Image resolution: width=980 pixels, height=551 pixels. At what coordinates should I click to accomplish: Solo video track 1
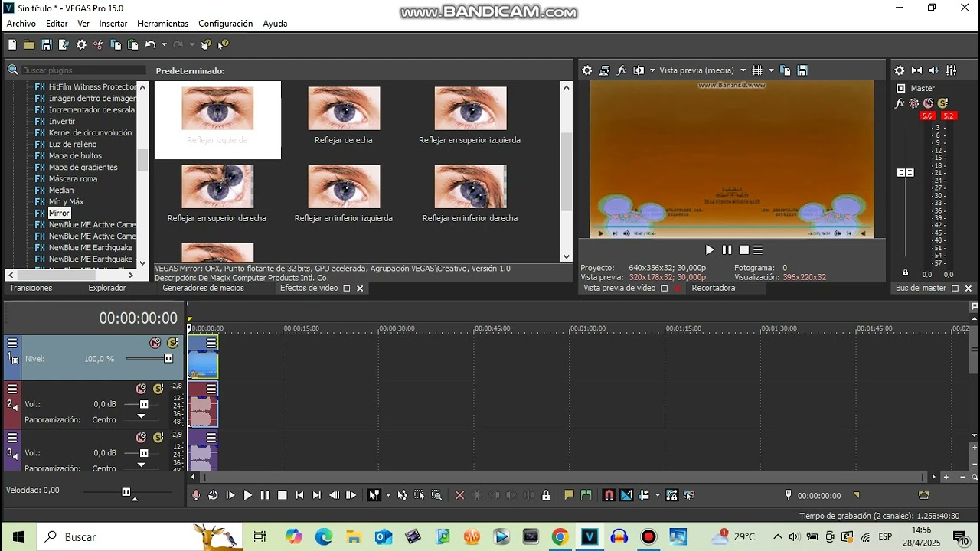[x=172, y=343]
